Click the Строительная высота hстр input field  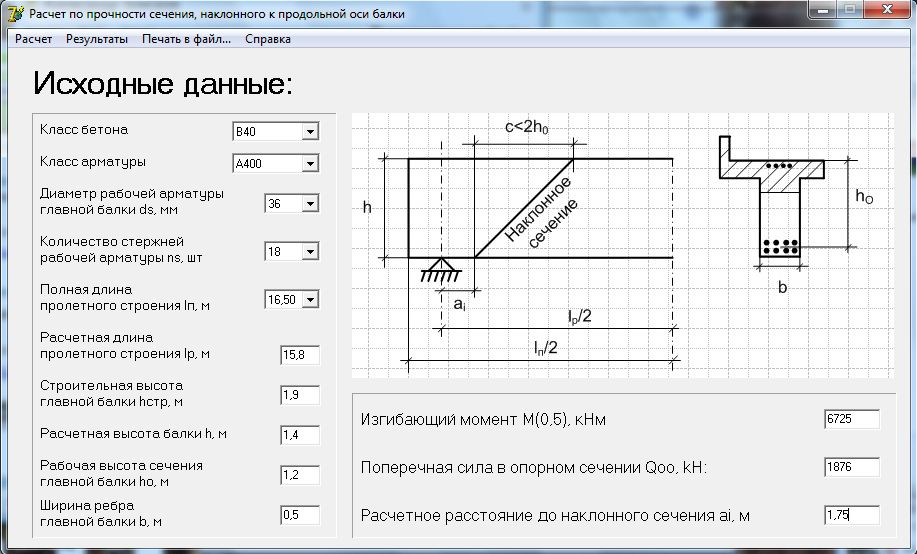tap(300, 395)
